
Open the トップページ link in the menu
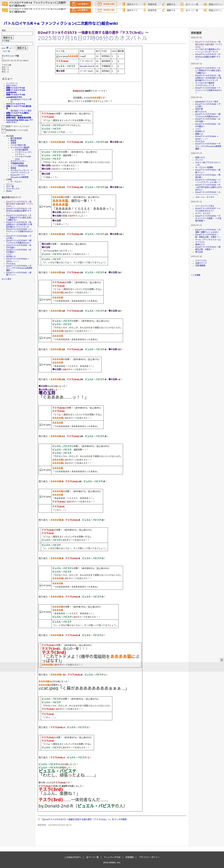[12, 83]
